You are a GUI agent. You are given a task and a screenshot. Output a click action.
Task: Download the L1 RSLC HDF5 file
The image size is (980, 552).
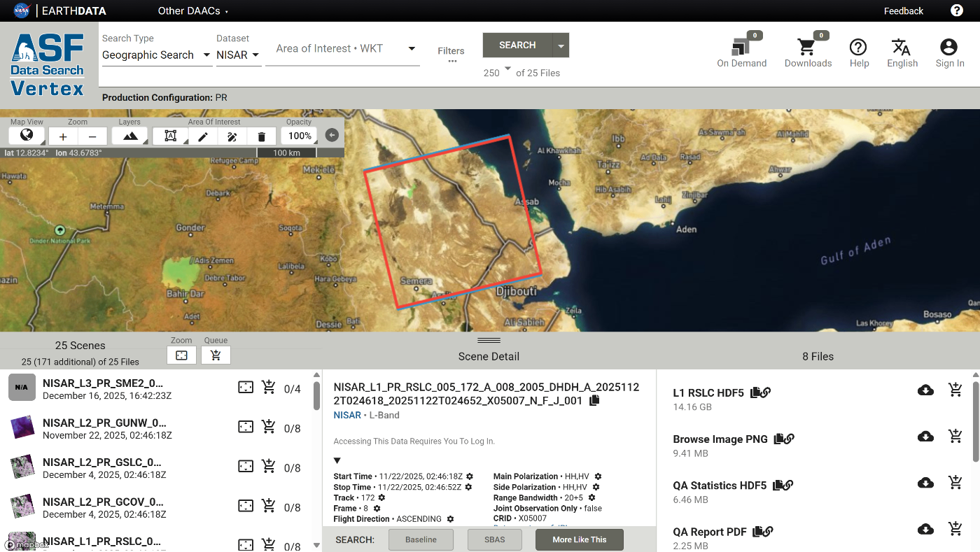tap(925, 390)
